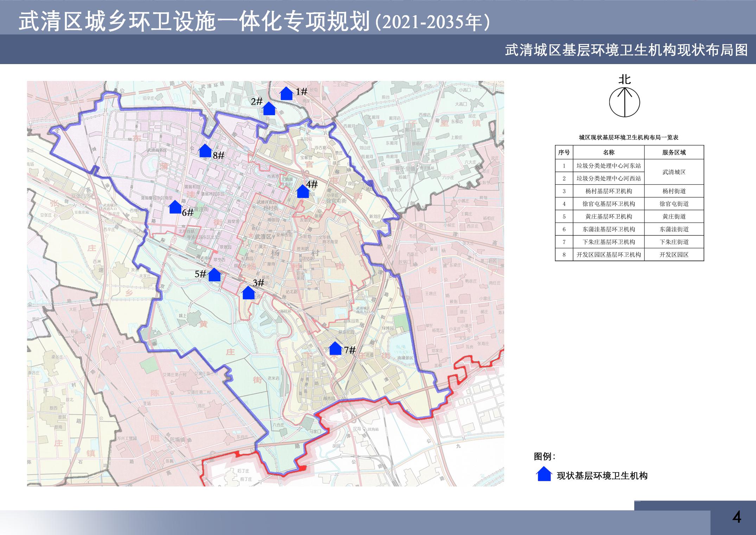
Task: Click table cell 徐官屯基层环卫机构
Action: [609, 204]
